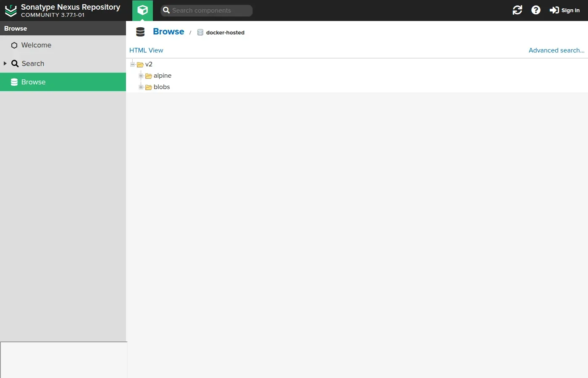Click the docker-hosted repository icon
This screenshot has width=588, height=378.
pyautogui.click(x=200, y=32)
